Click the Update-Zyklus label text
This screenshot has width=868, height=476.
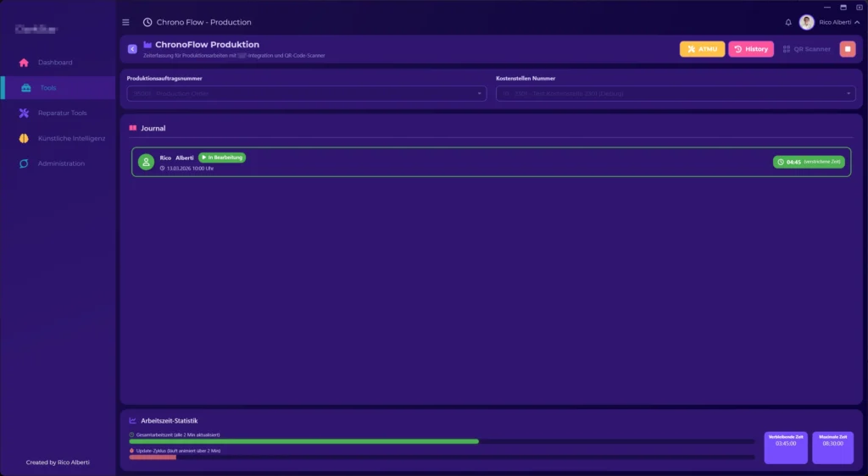point(178,451)
